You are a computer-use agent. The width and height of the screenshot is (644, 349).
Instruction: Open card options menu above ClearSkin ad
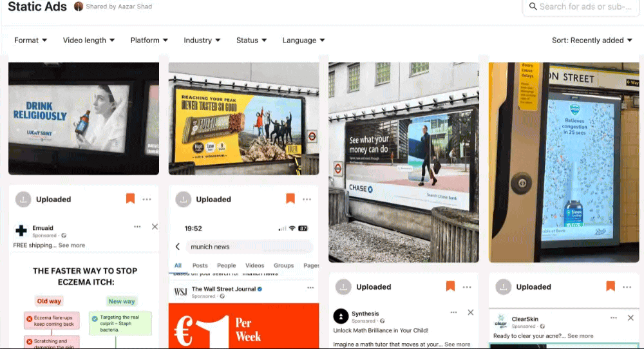pos(627,287)
